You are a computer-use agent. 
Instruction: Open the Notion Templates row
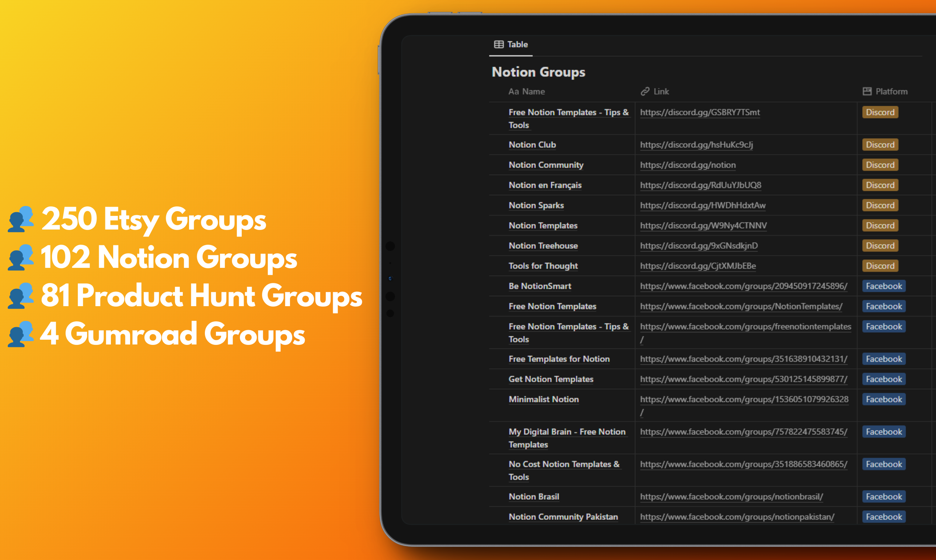pyautogui.click(x=543, y=225)
